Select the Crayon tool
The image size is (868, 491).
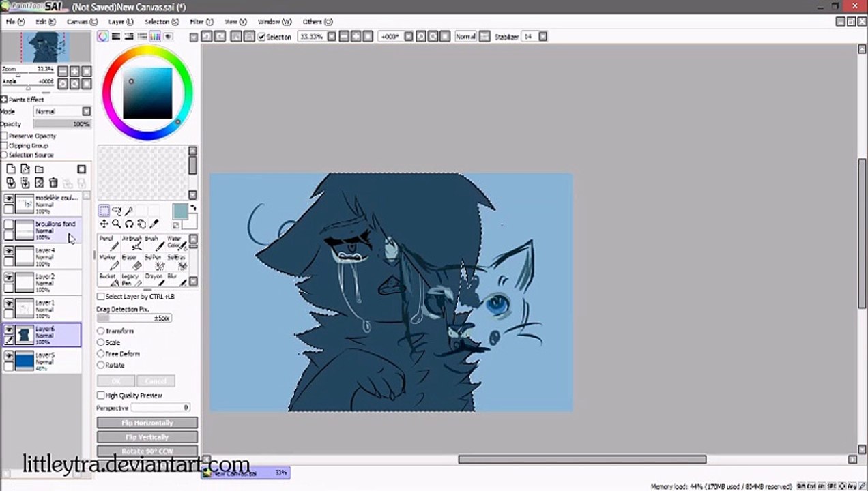coord(153,280)
